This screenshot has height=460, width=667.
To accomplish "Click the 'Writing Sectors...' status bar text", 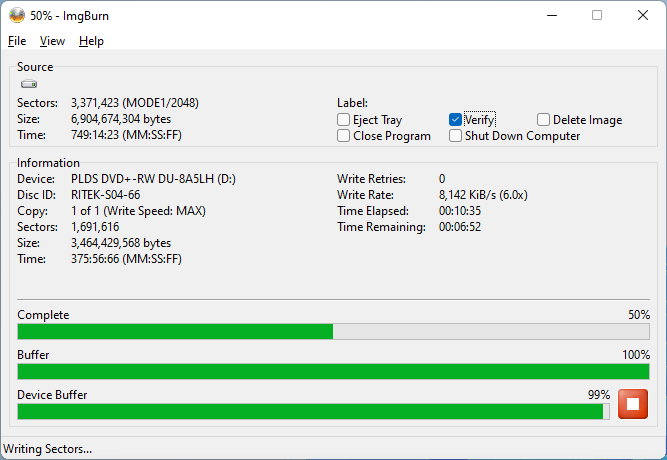I will coord(48,449).
